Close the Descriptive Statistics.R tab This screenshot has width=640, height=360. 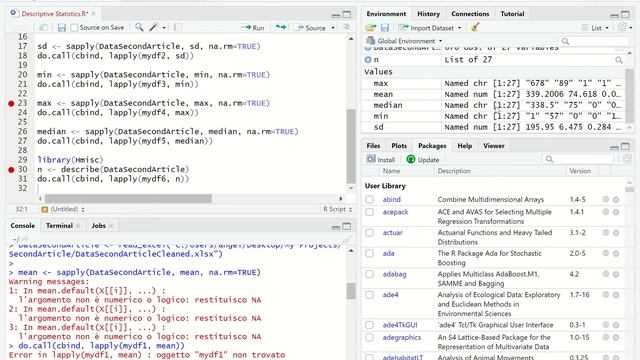(93, 13)
